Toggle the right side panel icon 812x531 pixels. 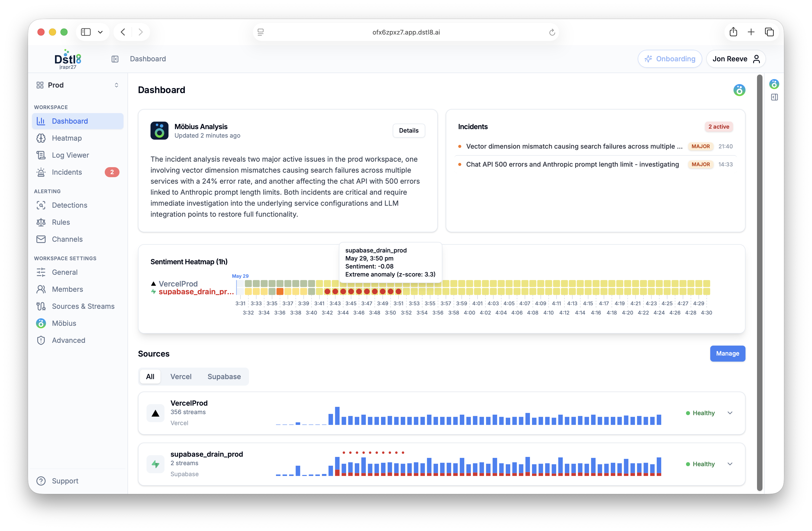coord(774,97)
